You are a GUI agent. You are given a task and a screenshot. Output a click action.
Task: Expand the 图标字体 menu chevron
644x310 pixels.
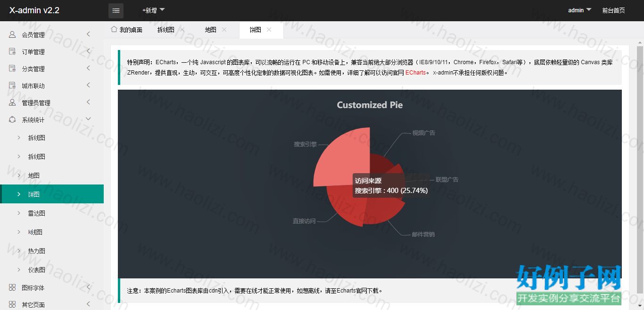(x=88, y=287)
